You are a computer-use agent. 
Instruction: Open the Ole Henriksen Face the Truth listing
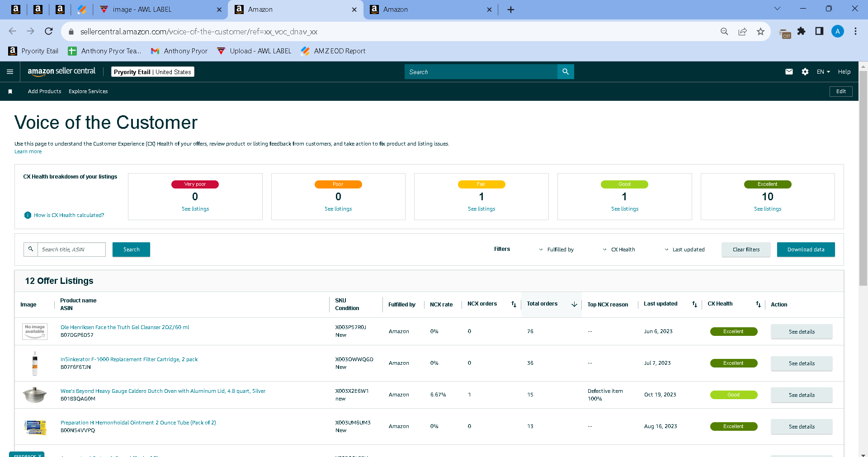click(x=125, y=327)
